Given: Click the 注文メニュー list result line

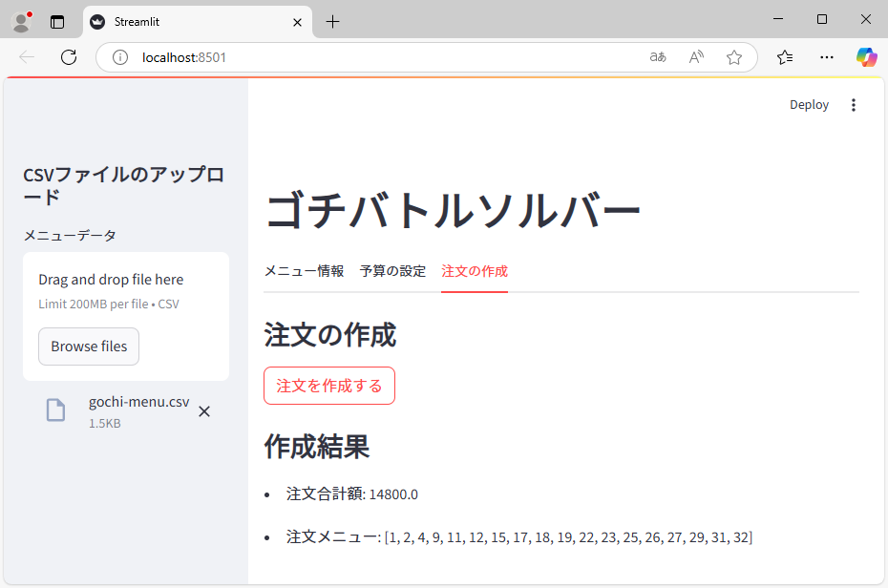Looking at the screenshot, I should pos(519,537).
